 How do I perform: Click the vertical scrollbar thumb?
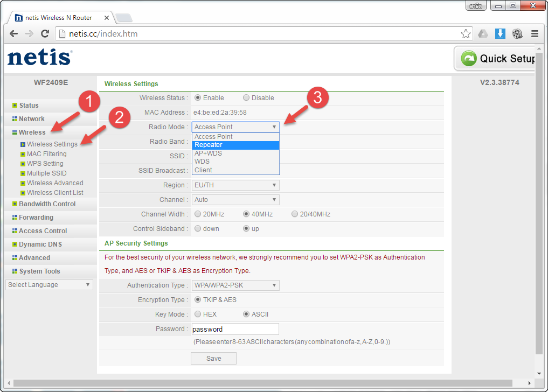coord(539,204)
